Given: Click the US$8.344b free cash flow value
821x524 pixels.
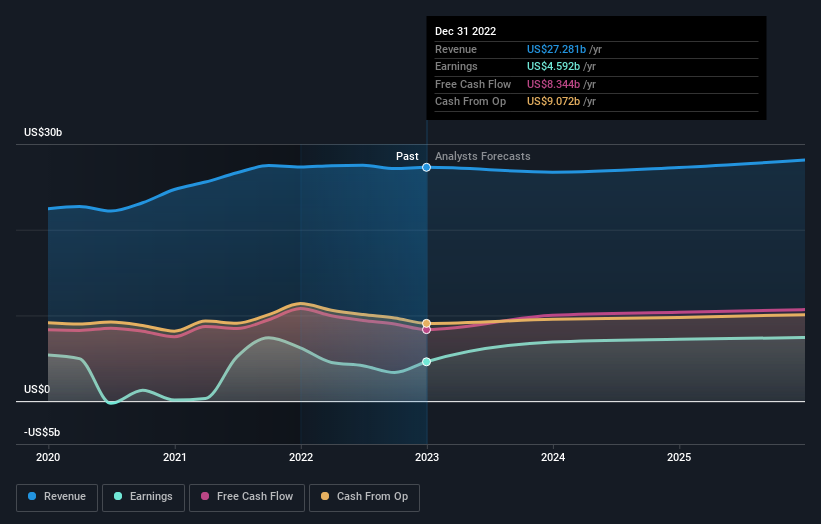Looking at the screenshot, I should pyautogui.click(x=553, y=84).
